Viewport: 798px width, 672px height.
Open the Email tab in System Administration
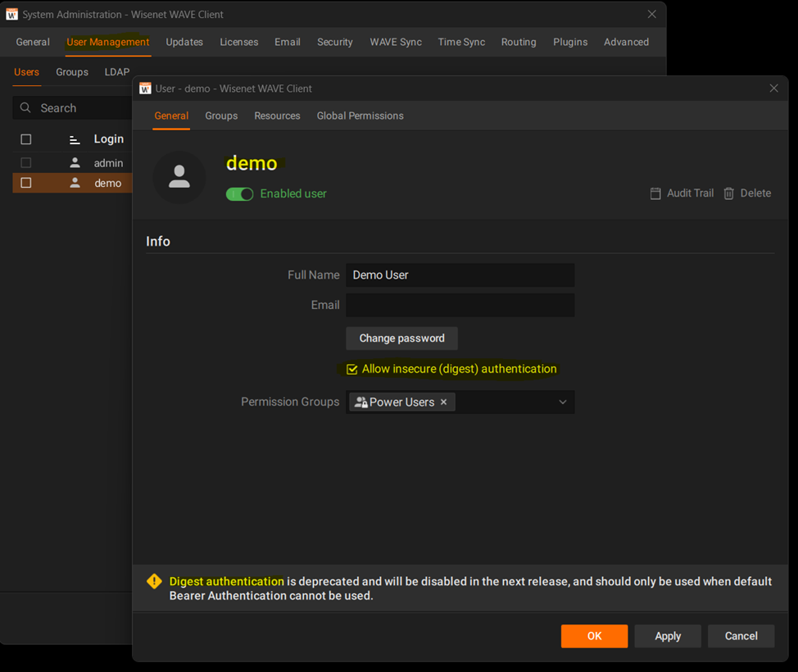coord(288,42)
